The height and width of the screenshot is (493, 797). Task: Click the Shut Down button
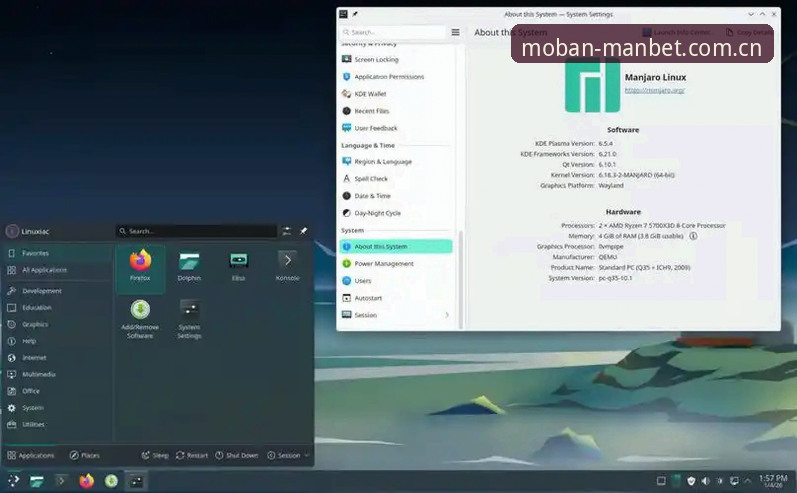[x=236, y=455]
